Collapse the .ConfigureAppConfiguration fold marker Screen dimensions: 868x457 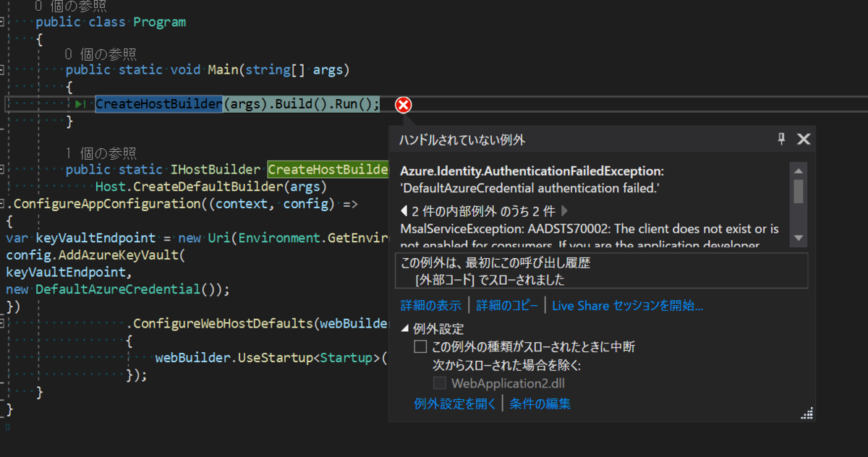2,204
